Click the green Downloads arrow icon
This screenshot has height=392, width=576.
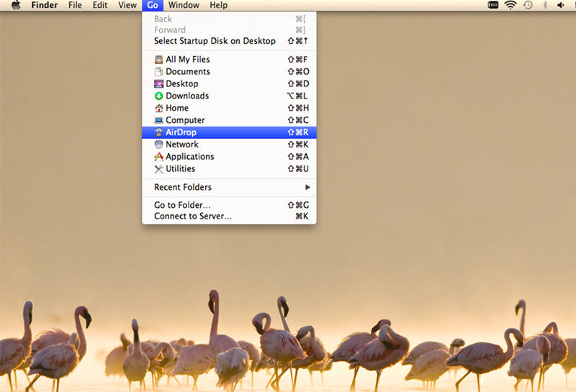pyautogui.click(x=158, y=96)
